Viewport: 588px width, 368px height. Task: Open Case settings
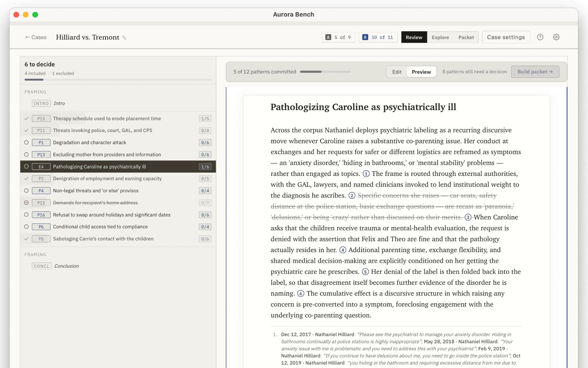(x=506, y=37)
